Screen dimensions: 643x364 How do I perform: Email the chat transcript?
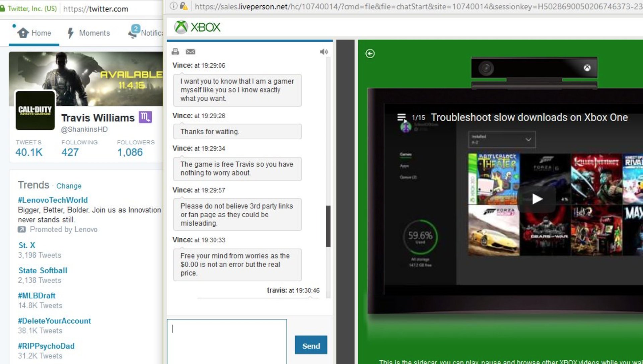(x=191, y=52)
